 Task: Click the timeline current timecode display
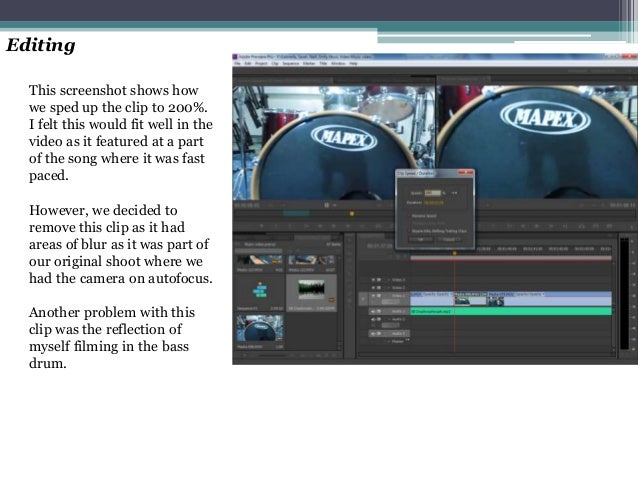coord(379,246)
